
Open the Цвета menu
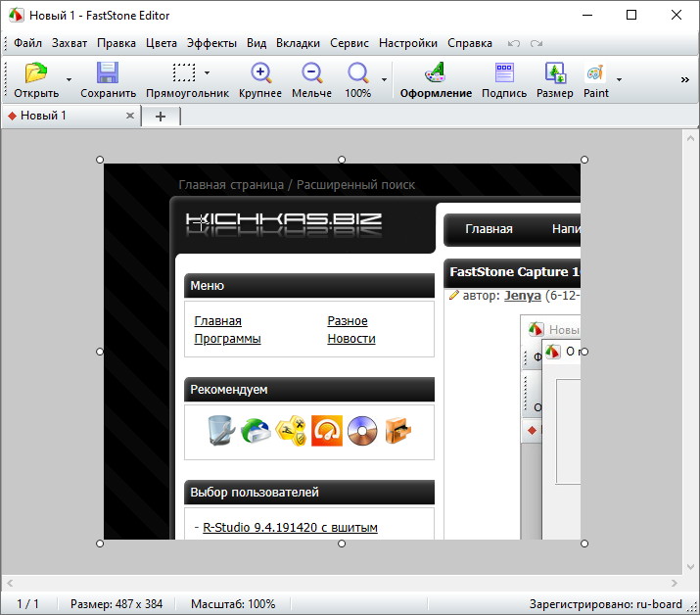click(162, 43)
